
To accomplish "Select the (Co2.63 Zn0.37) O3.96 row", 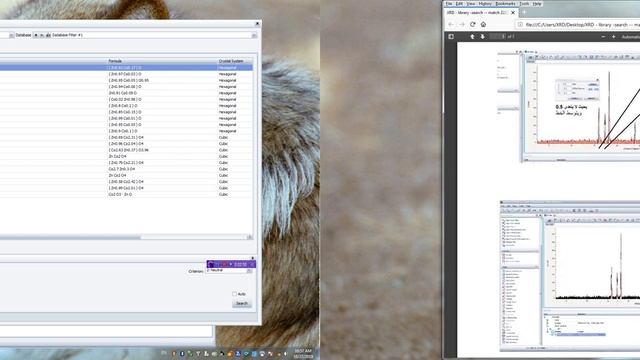I will click(x=126, y=150).
